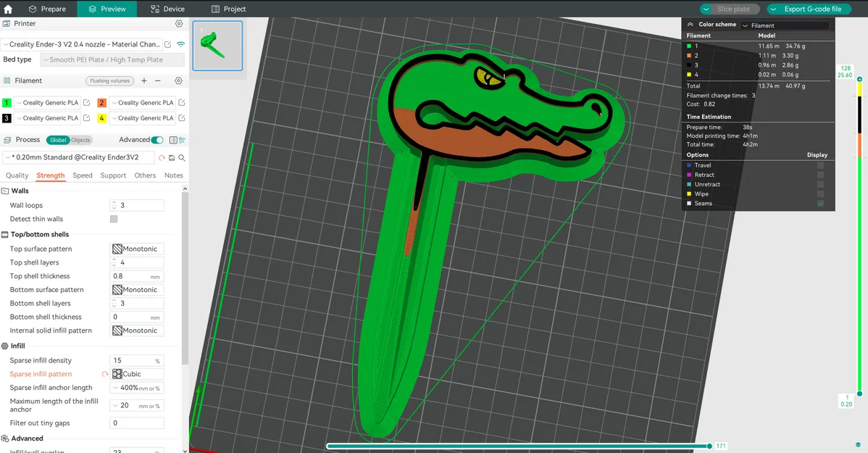This screenshot has height=453, width=868.
Task: Open filament settings gear icon
Action: point(178,81)
